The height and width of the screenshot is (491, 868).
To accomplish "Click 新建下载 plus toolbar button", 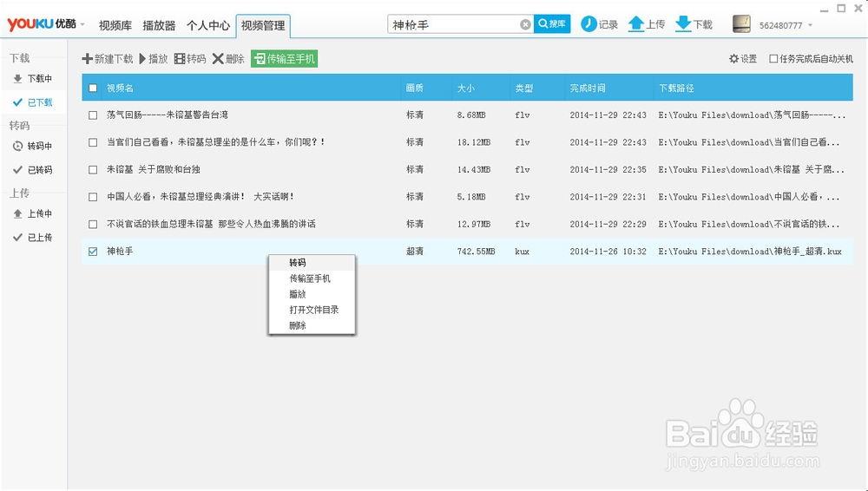I will click(x=108, y=59).
